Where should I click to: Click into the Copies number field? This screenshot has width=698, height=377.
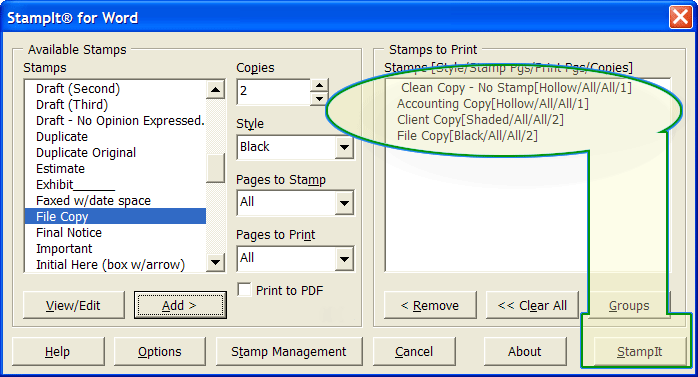(x=274, y=92)
